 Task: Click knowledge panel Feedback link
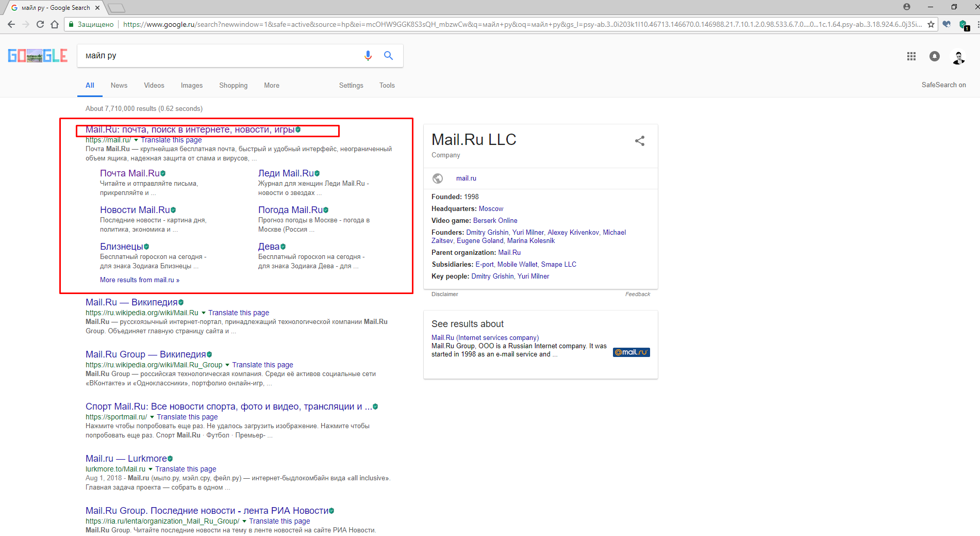pyautogui.click(x=638, y=295)
